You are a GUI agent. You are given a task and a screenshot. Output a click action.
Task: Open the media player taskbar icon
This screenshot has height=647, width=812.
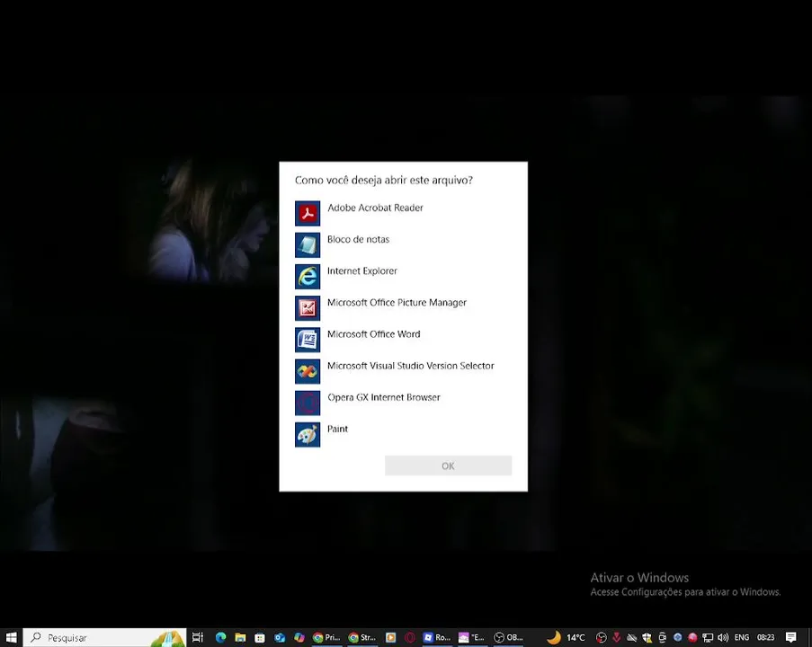[390, 637]
